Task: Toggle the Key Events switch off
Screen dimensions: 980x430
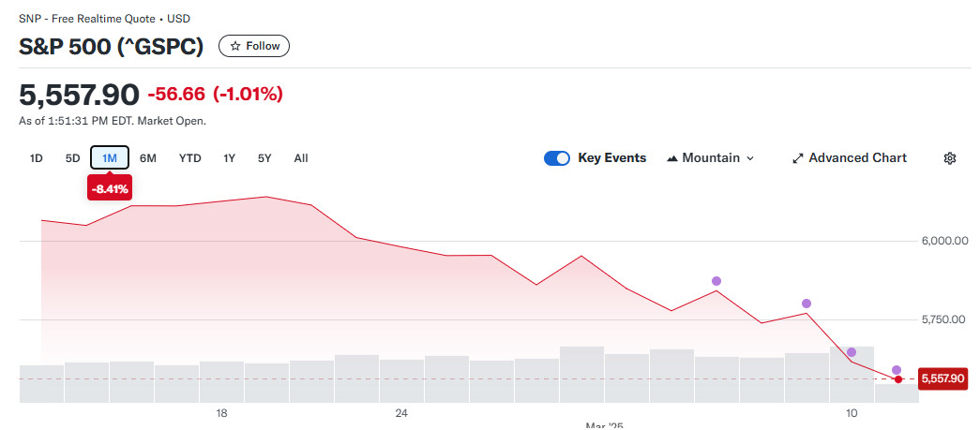Action: tap(556, 158)
